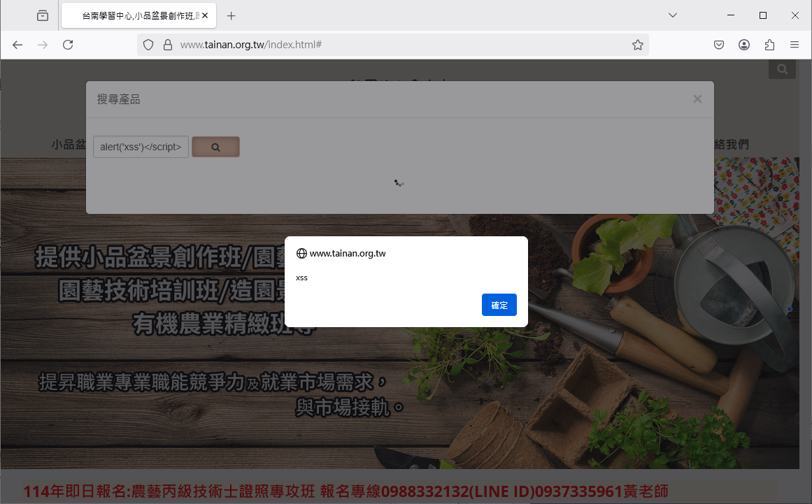Click www.tainan.org.tw text in alert dialog
Image resolution: width=812 pixels, height=504 pixels.
[x=348, y=254]
